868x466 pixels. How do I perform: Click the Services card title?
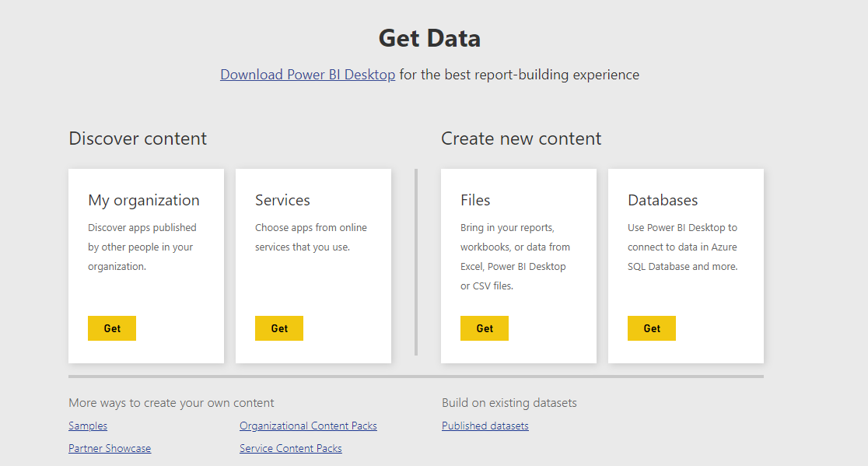(x=282, y=200)
